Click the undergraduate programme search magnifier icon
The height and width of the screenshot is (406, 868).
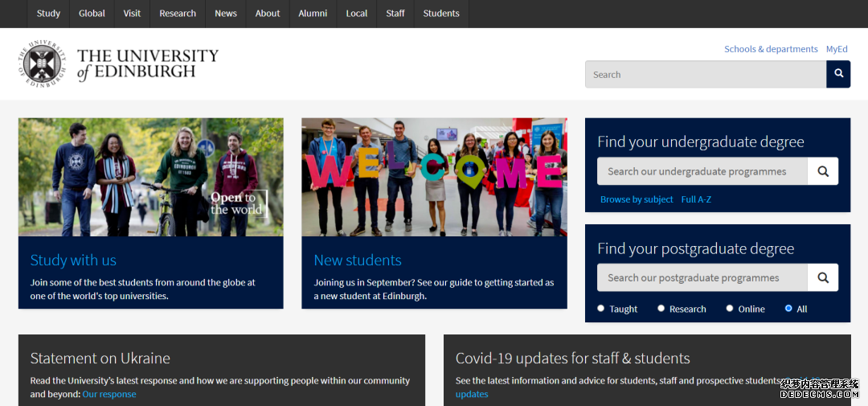click(x=823, y=171)
